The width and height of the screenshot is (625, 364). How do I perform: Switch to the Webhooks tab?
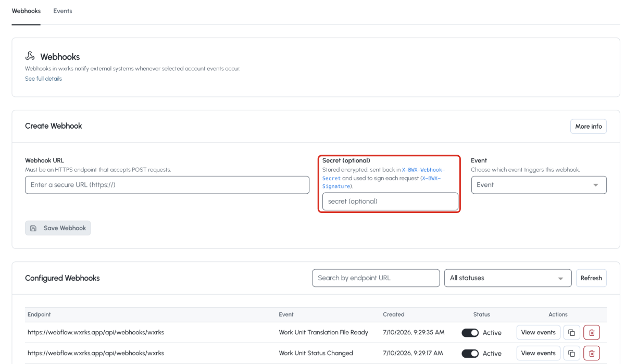(26, 11)
